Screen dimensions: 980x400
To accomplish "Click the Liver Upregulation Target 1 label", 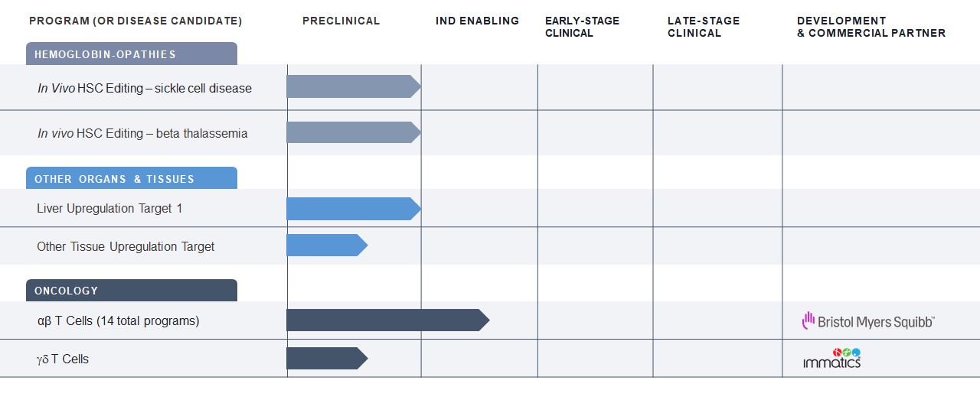I will point(109,208).
